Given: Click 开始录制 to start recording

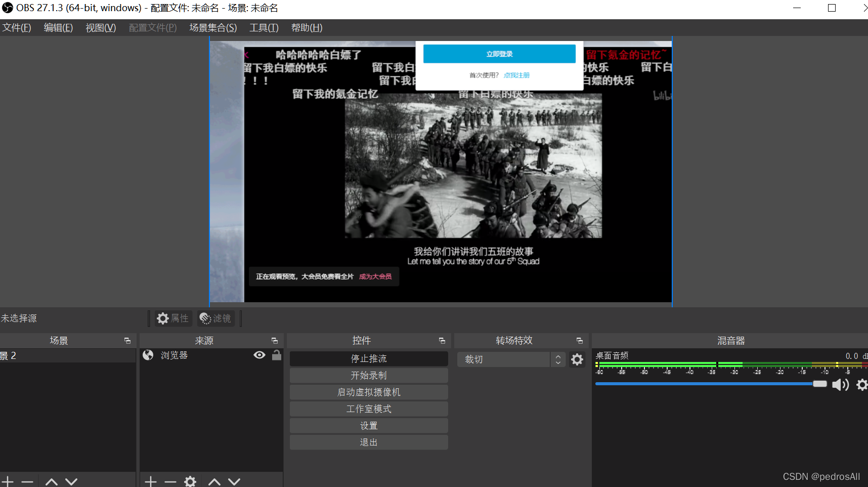Looking at the screenshot, I should pos(369,375).
